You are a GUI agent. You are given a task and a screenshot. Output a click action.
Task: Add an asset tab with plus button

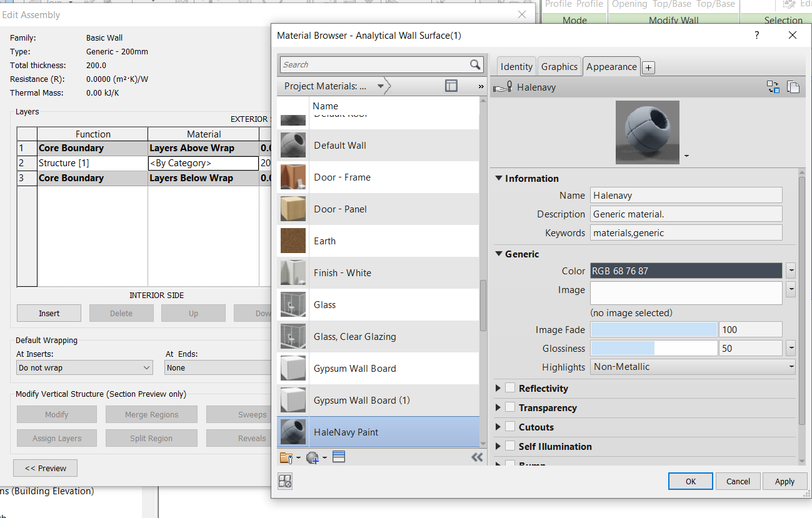pos(649,68)
